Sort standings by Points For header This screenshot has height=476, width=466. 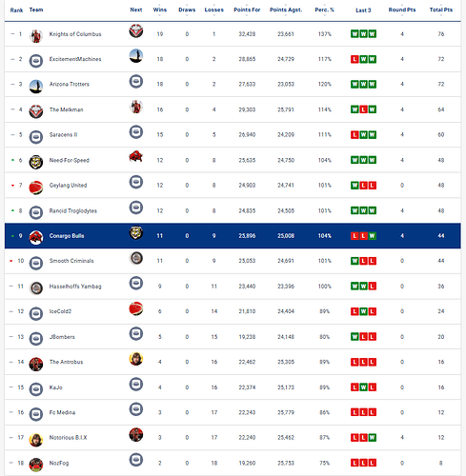[x=247, y=10]
